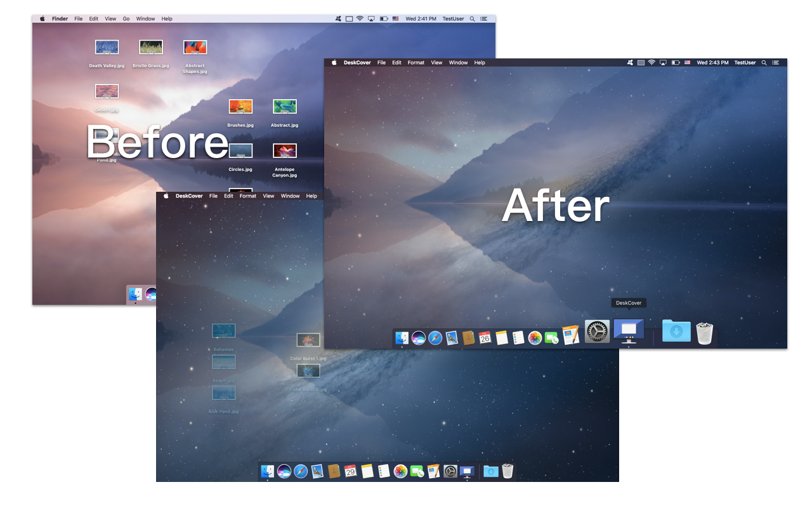
Task: Open the Trash from the dock
Action: pos(704,331)
